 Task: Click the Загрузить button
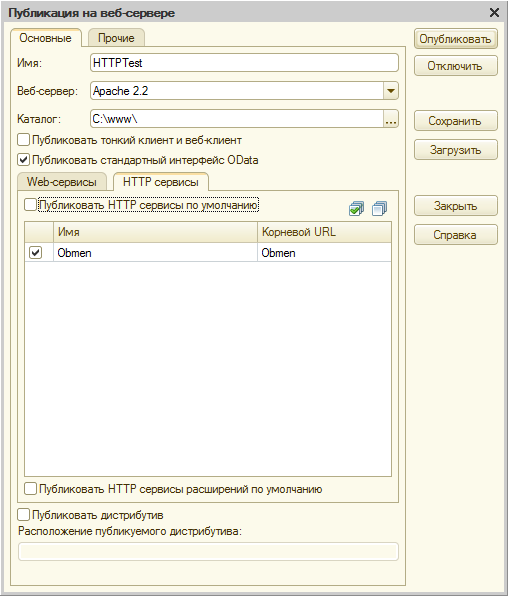point(456,150)
